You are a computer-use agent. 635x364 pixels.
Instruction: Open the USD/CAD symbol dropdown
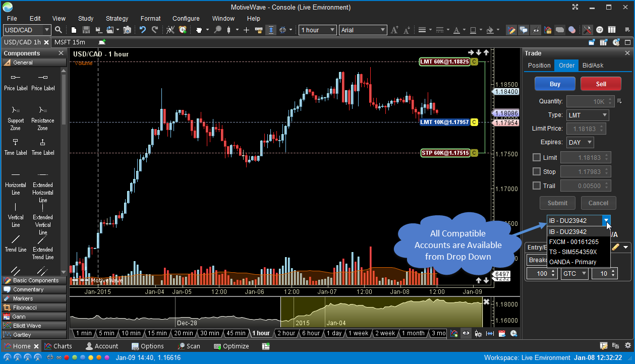pos(47,30)
